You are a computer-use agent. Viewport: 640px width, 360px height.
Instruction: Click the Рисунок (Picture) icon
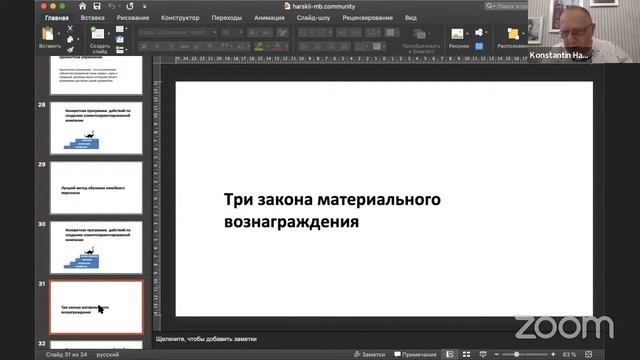click(x=457, y=34)
